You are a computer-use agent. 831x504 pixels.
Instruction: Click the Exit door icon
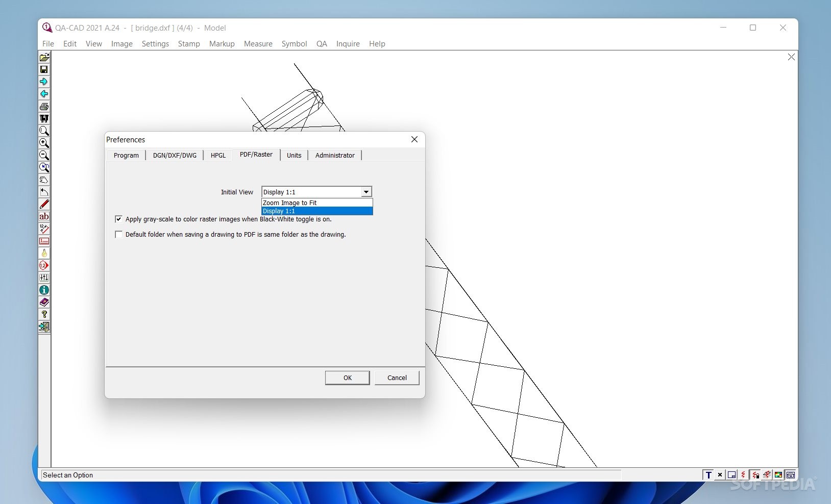click(44, 326)
